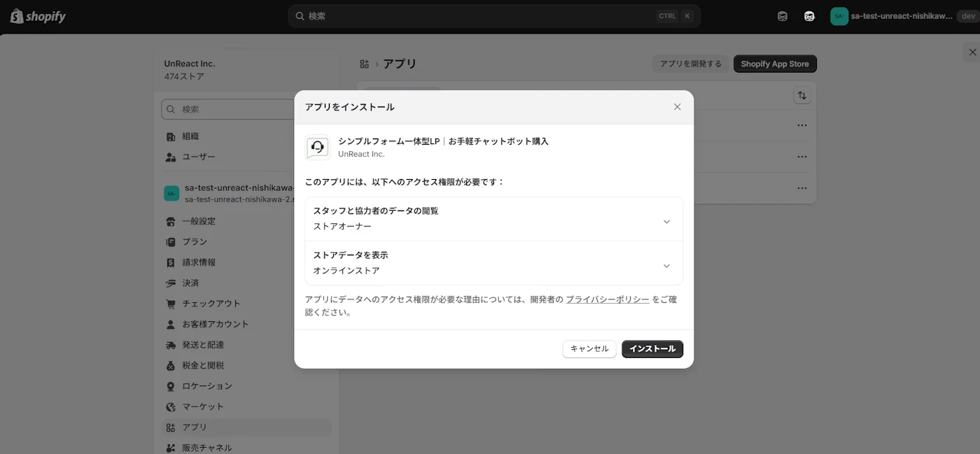
Task: Expand ストアデータを表示 permission
Action: [x=494, y=263]
